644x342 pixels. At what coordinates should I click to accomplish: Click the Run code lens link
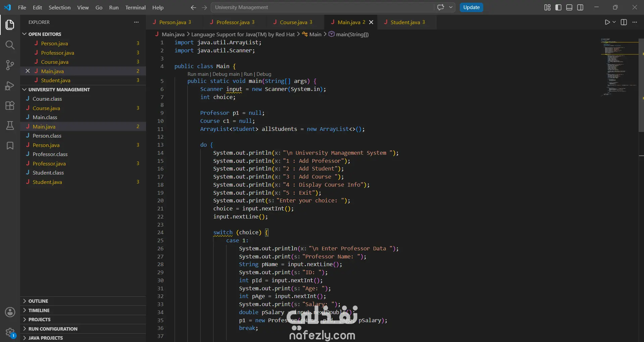click(248, 74)
